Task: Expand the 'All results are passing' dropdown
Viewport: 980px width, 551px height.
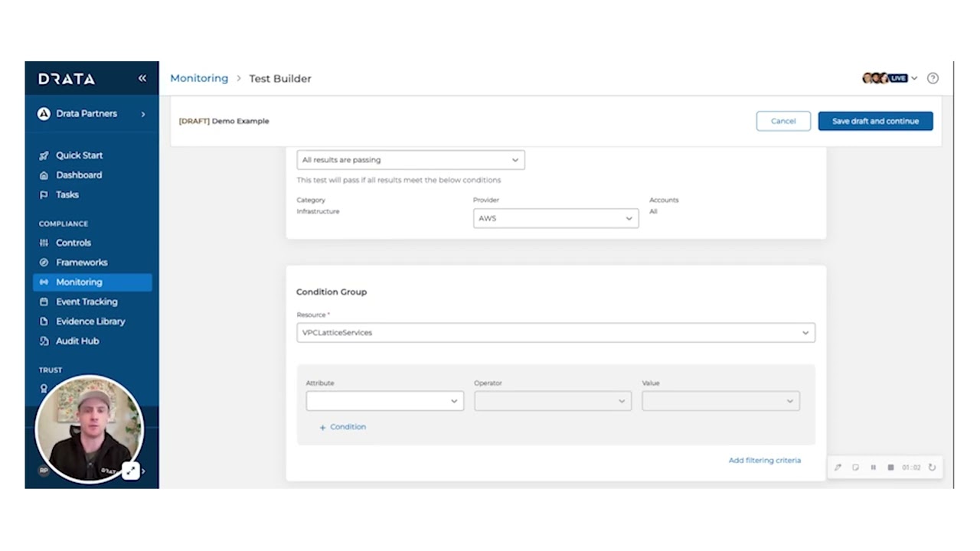Action: tap(410, 160)
